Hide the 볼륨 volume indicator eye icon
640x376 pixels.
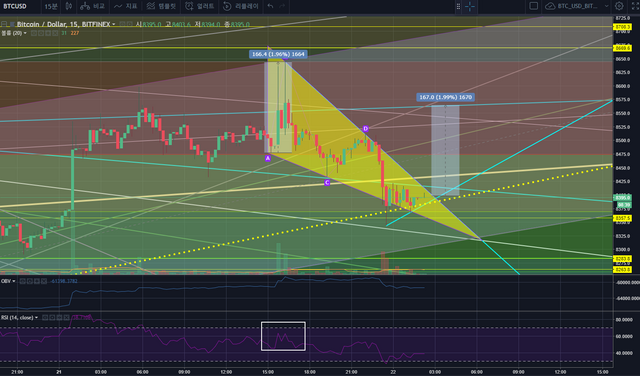coord(34,33)
